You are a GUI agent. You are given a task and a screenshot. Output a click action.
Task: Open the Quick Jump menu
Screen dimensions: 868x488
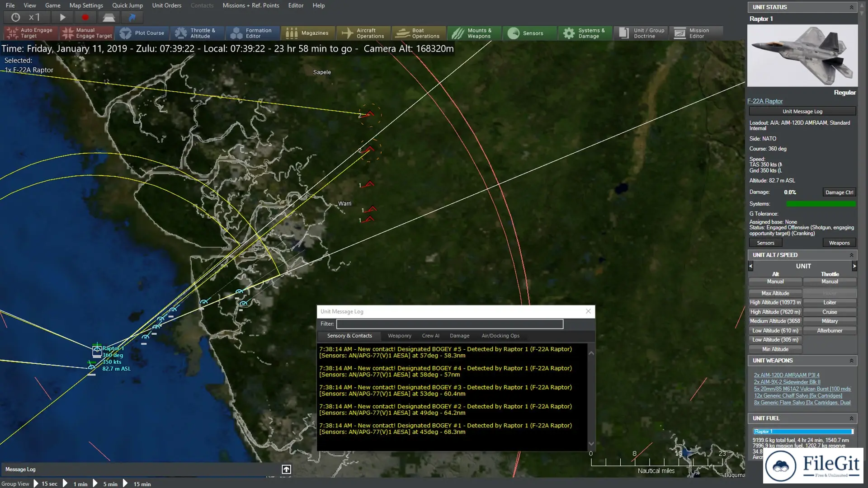click(127, 5)
